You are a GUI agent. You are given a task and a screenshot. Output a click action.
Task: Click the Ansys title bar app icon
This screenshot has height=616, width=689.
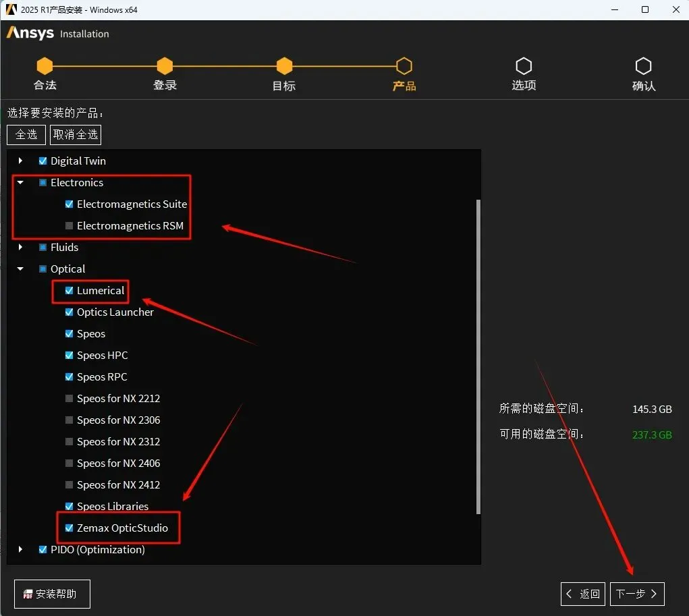coord(11,9)
